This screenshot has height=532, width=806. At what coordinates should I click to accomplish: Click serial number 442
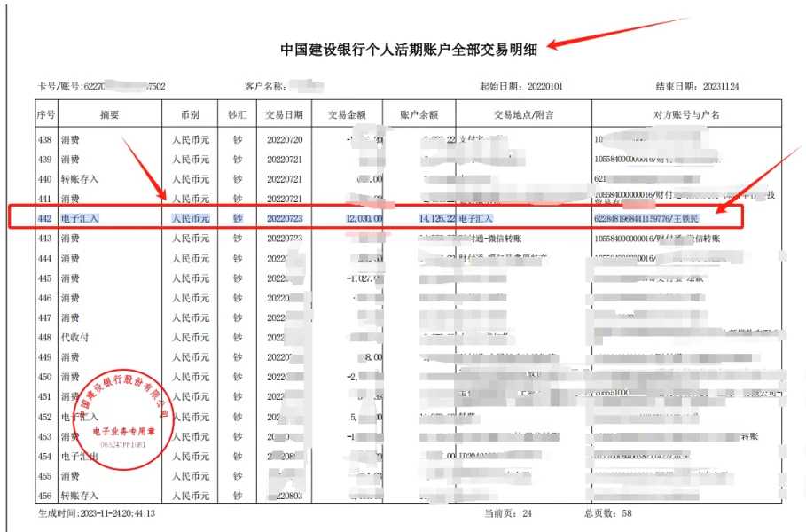tap(44, 218)
